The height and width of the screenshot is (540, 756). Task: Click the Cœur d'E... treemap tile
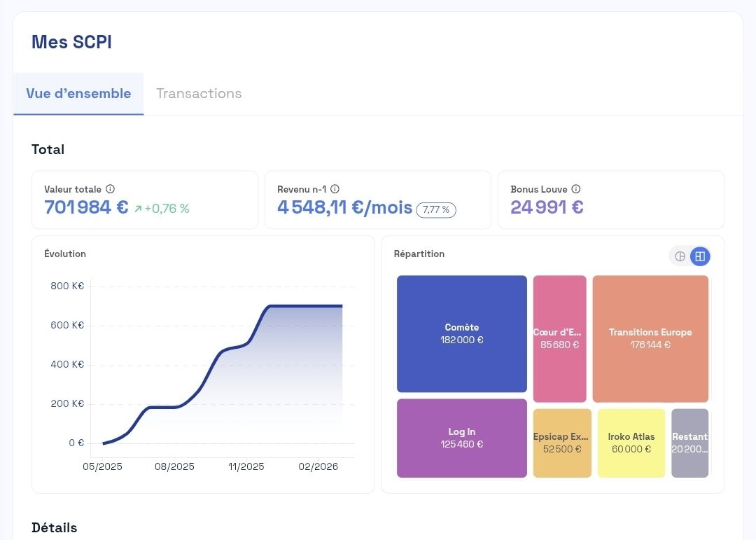click(x=560, y=338)
